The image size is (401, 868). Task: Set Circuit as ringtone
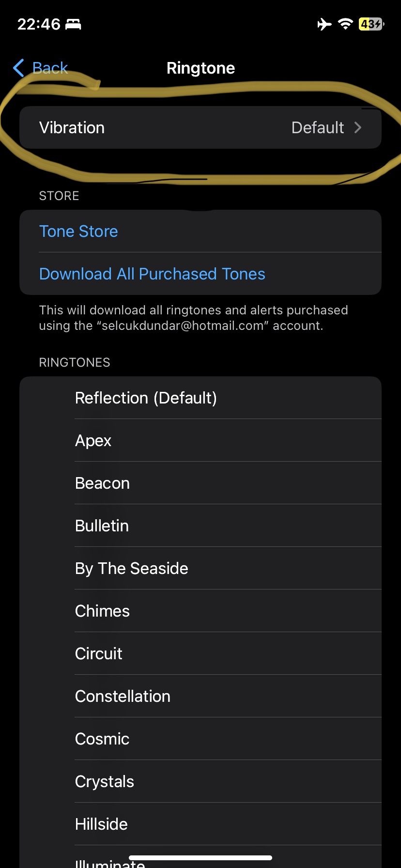(x=200, y=653)
